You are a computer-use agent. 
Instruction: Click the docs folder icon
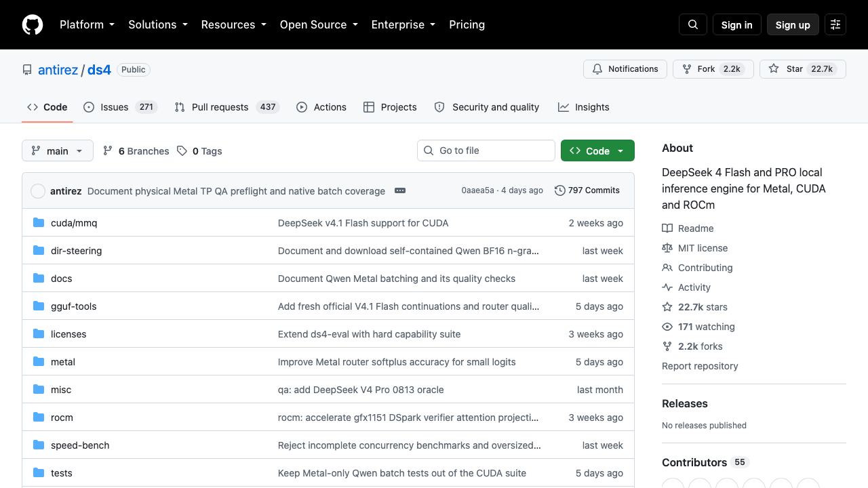coord(39,278)
